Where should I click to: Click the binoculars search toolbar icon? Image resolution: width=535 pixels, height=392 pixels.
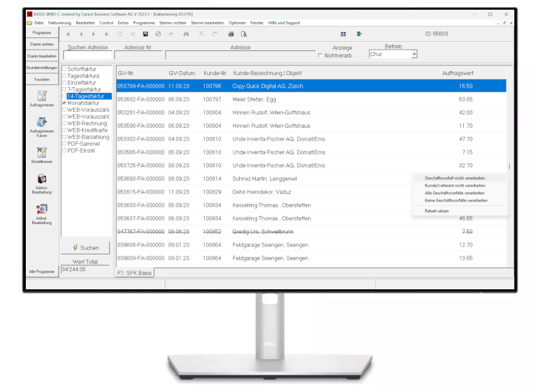186,34
